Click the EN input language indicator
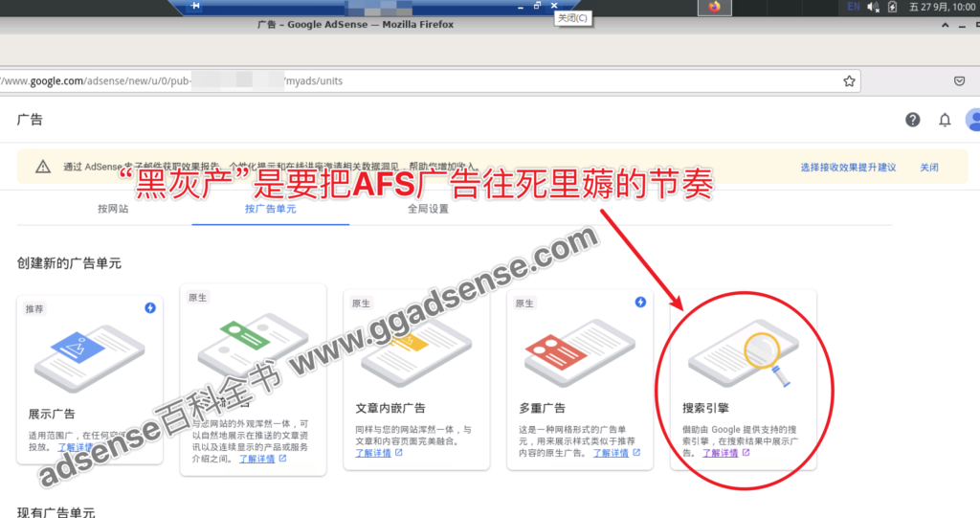 (x=854, y=7)
